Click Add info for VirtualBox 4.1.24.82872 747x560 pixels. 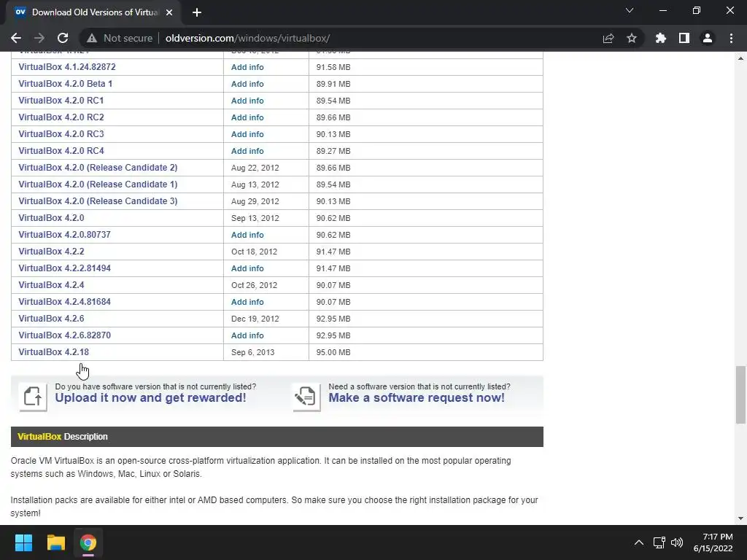click(x=247, y=67)
